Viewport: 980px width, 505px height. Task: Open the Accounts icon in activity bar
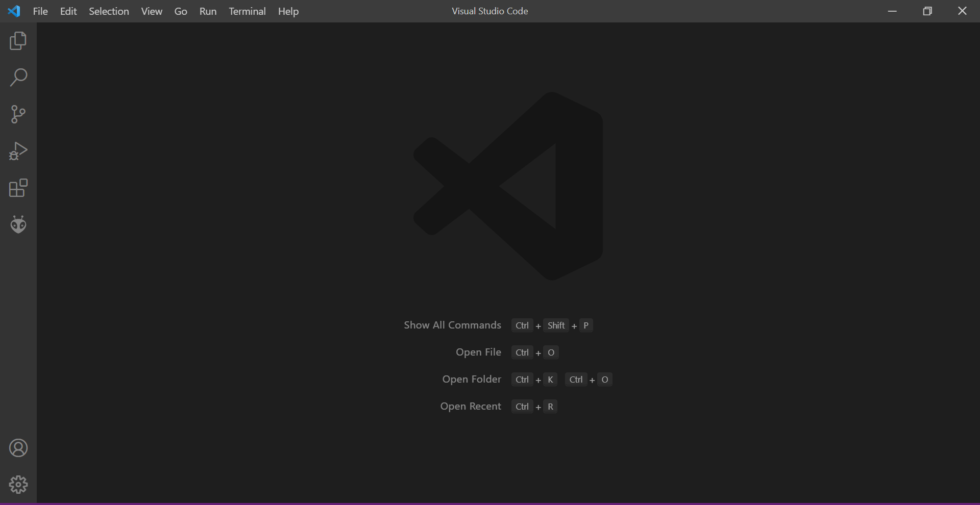pos(18,448)
